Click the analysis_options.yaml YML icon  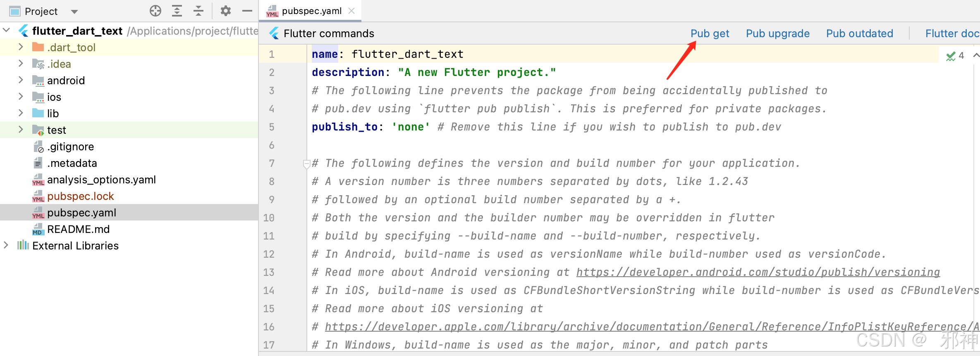click(x=38, y=180)
